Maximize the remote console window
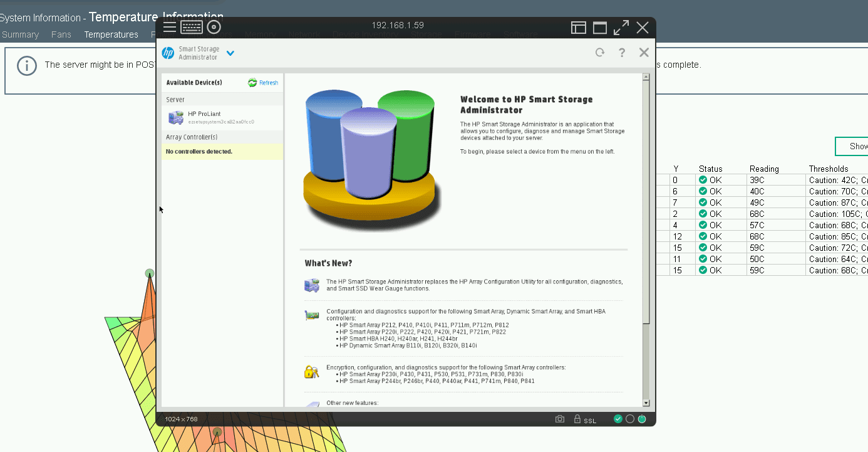 point(600,28)
